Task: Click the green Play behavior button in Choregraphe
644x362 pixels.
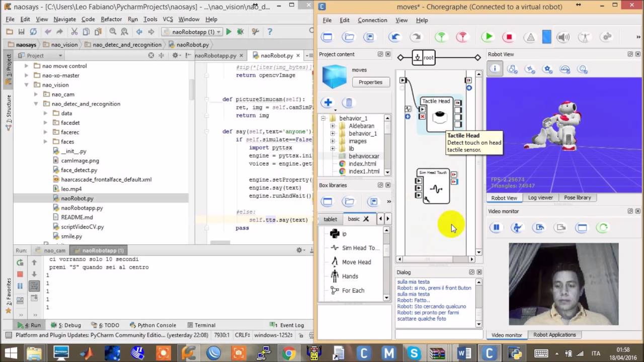Action: [x=487, y=37]
